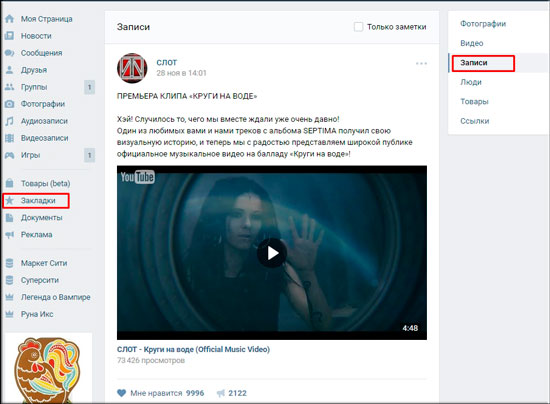Screen dimensions: 550x404
Task: Open the Ссылки section in right panel
Action: pyautogui.click(x=475, y=121)
